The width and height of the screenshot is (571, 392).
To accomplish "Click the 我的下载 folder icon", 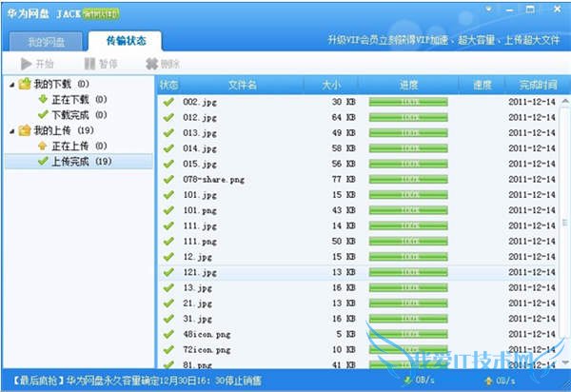I will click(x=25, y=84).
